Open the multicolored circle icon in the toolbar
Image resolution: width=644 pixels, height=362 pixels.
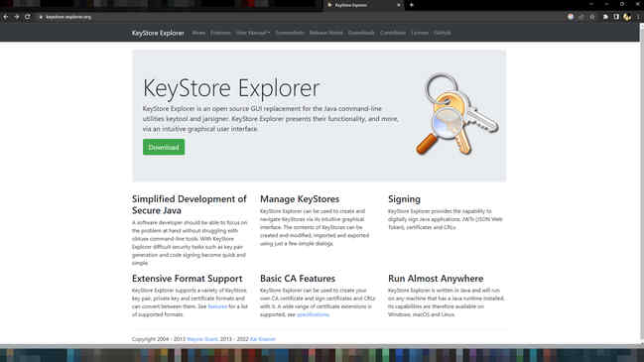[x=571, y=17]
